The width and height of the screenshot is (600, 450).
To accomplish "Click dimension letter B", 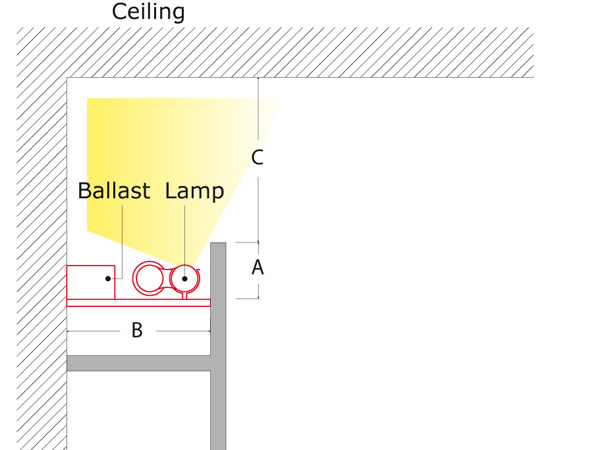I will tap(137, 330).
